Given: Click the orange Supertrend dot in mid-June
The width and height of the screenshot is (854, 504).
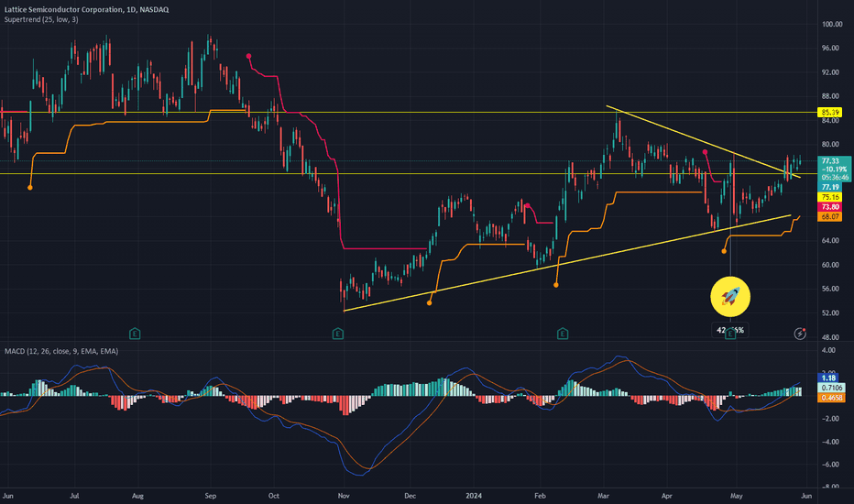Looking at the screenshot, I should pyautogui.click(x=30, y=188).
